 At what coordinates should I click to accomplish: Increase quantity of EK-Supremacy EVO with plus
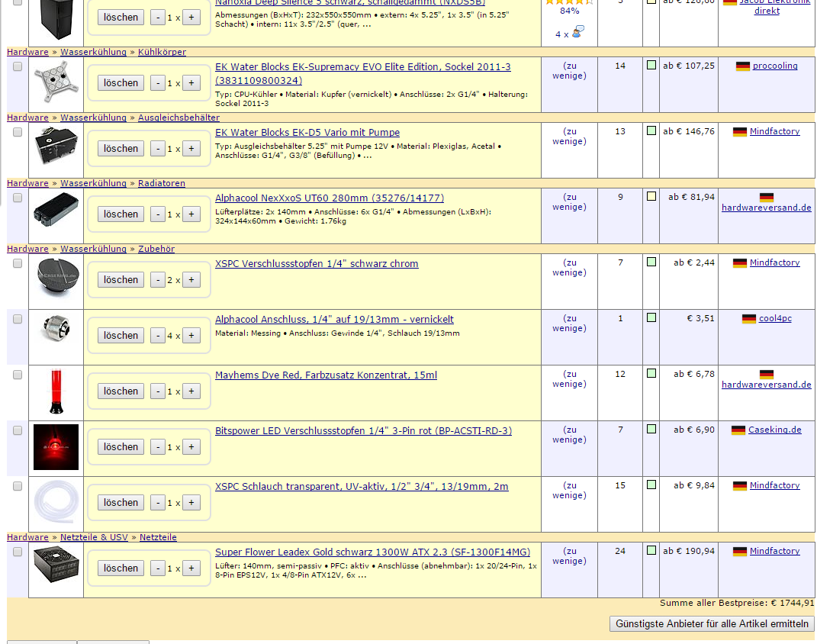tap(191, 83)
